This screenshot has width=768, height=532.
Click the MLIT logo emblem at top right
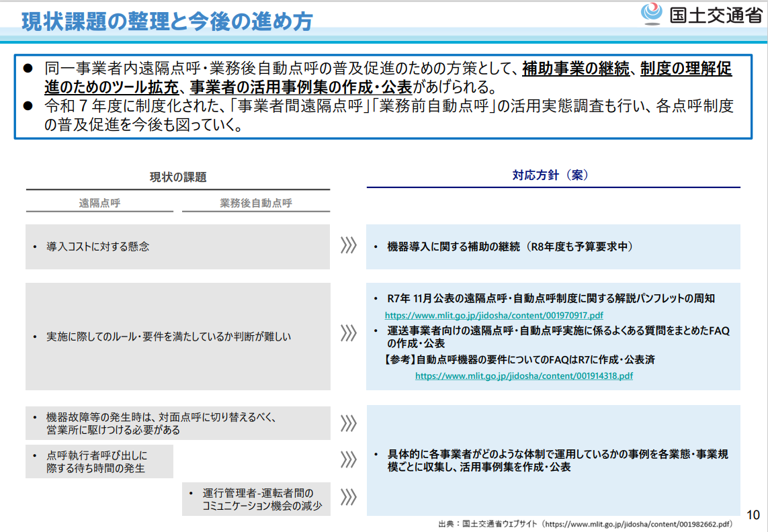click(652, 13)
